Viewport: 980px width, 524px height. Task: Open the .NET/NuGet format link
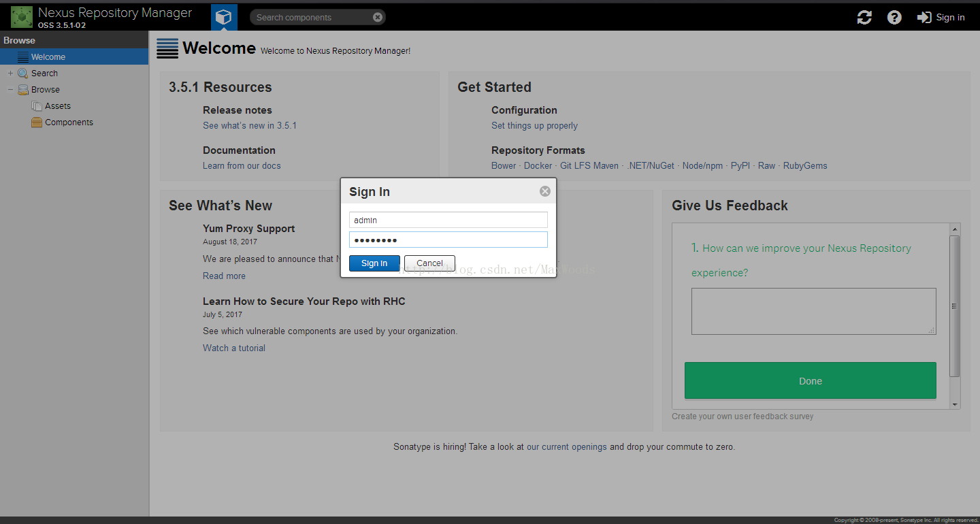tap(651, 166)
